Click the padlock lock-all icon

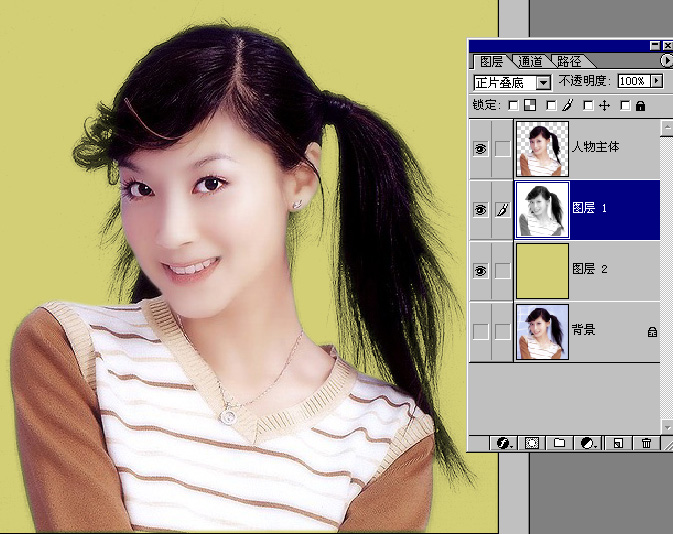(640, 106)
